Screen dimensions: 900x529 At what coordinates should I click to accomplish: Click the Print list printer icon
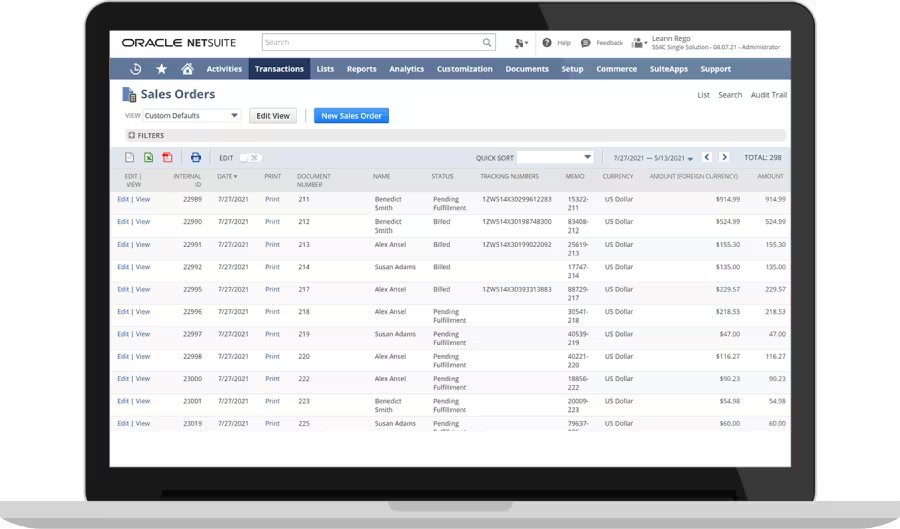[x=196, y=157]
